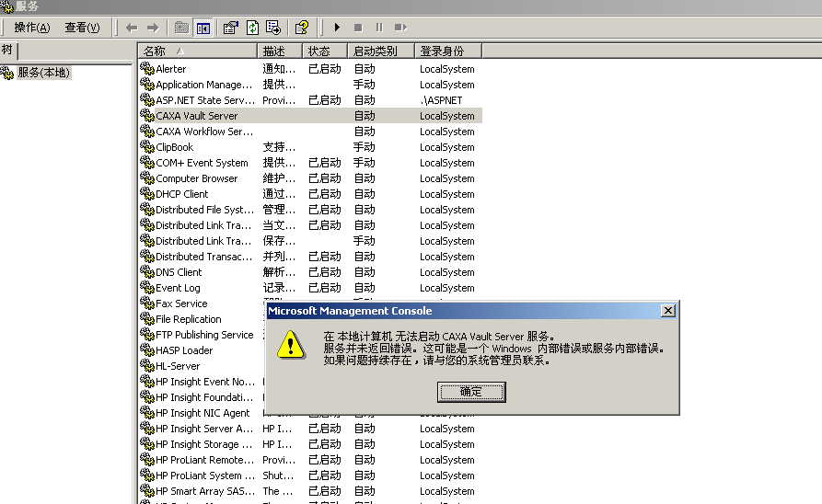Select HP ProLiant System ... service

coord(205,475)
